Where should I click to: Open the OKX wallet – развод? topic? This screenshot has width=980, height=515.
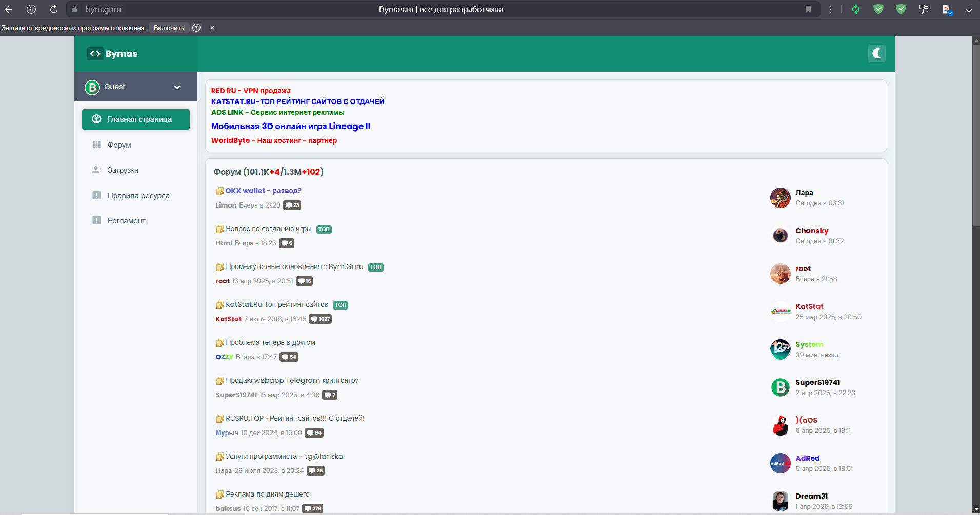pyautogui.click(x=263, y=191)
